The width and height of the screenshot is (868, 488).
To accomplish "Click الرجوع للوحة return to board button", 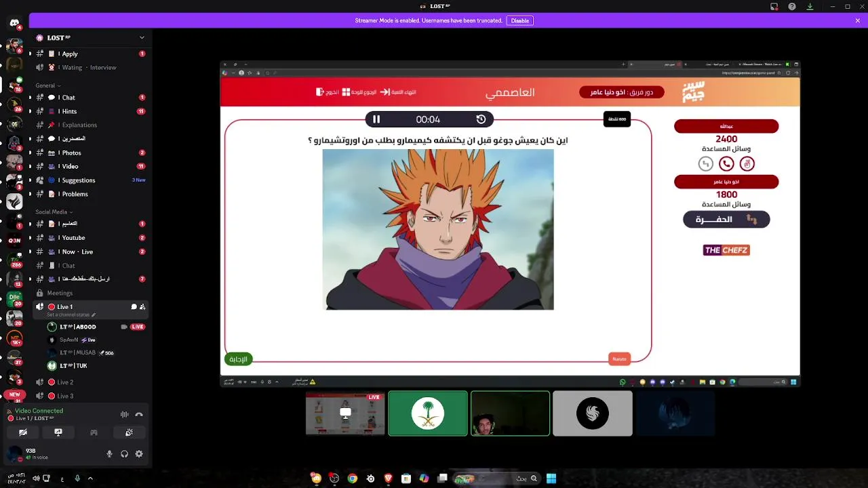I will pos(359,92).
